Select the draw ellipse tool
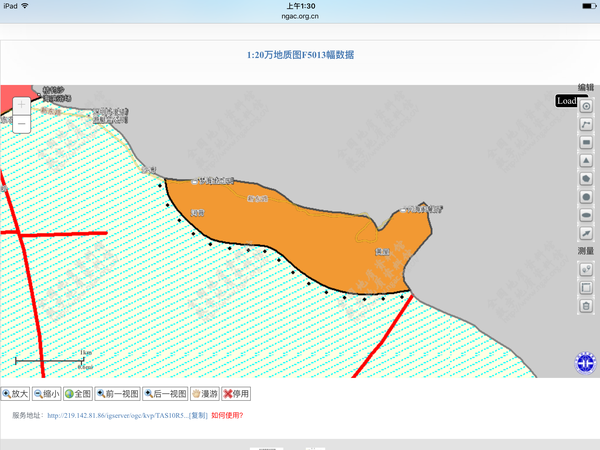 coord(586,215)
